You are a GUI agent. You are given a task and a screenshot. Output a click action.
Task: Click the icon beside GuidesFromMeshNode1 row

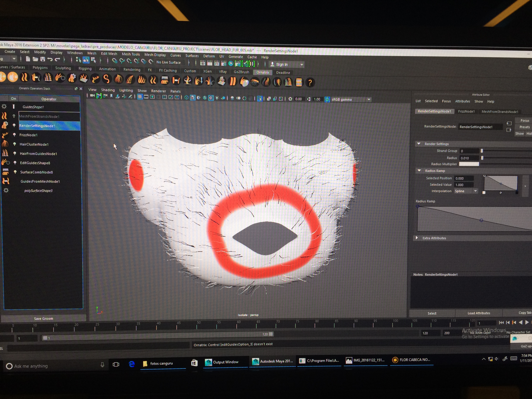click(6, 181)
